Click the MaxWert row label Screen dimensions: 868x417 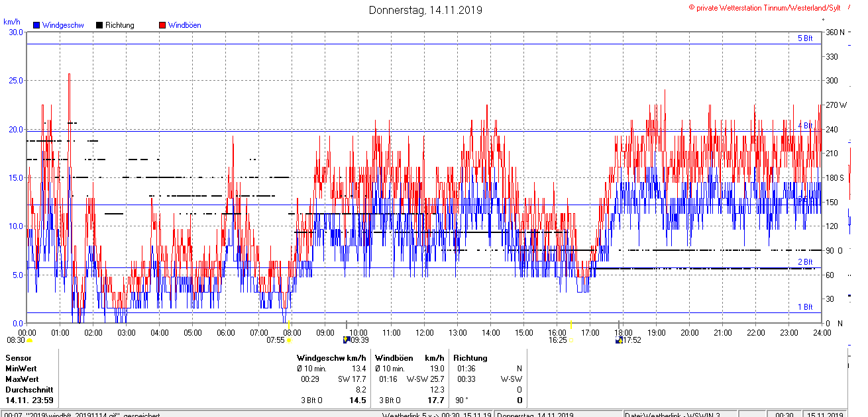pyautogui.click(x=23, y=379)
